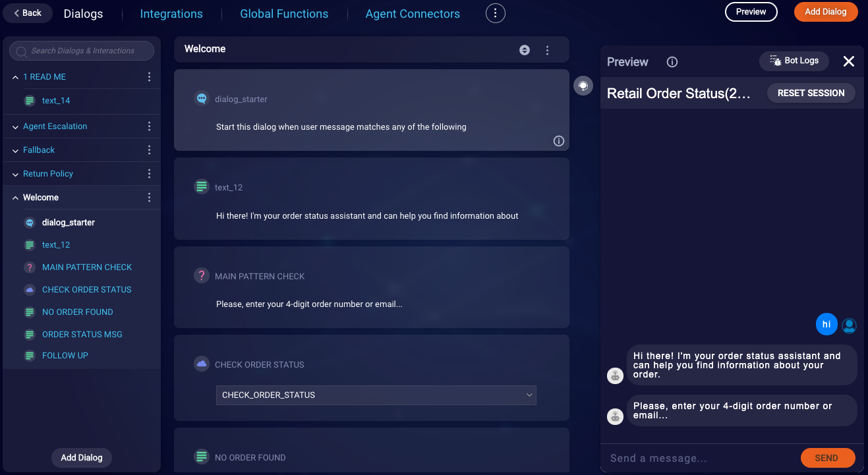Click the RESET SESSION button
The height and width of the screenshot is (475, 868).
tap(811, 93)
